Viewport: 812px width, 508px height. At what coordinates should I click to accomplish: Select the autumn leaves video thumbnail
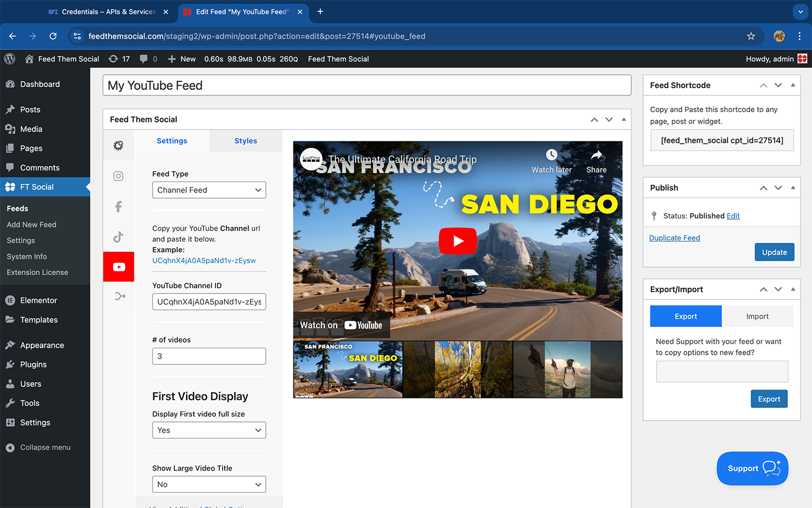pos(458,369)
